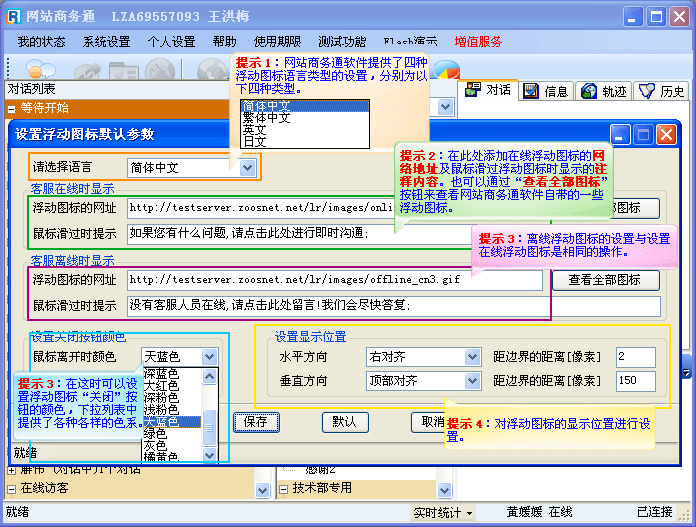The width and height of the screenshot is (696, 527).
Task: Switch to the 历史 tab
Action: 663,91
